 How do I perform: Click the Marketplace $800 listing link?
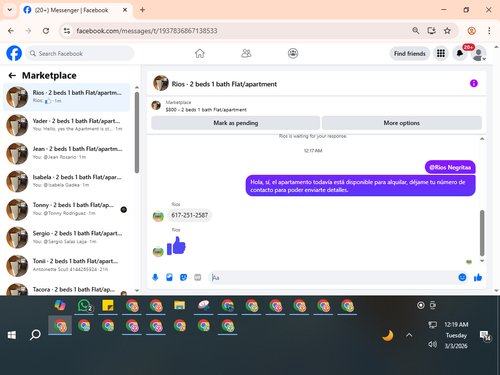click(x=206, y=110)
